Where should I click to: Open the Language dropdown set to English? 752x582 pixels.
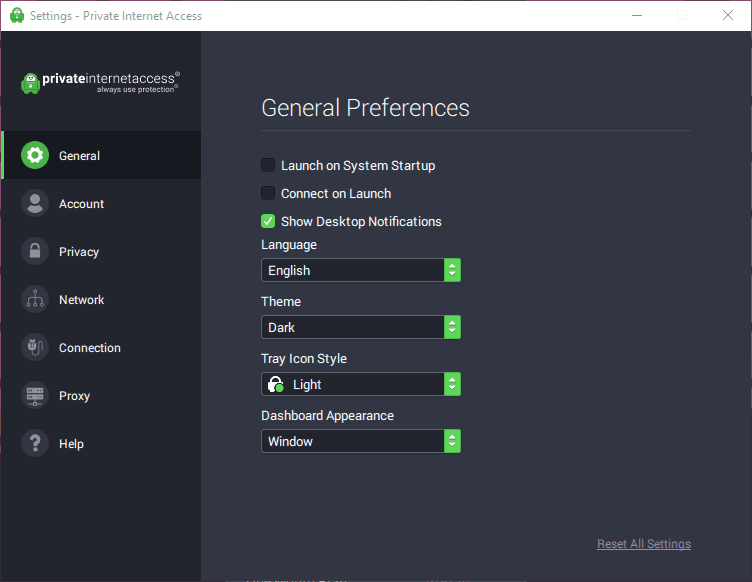[361, 270]
